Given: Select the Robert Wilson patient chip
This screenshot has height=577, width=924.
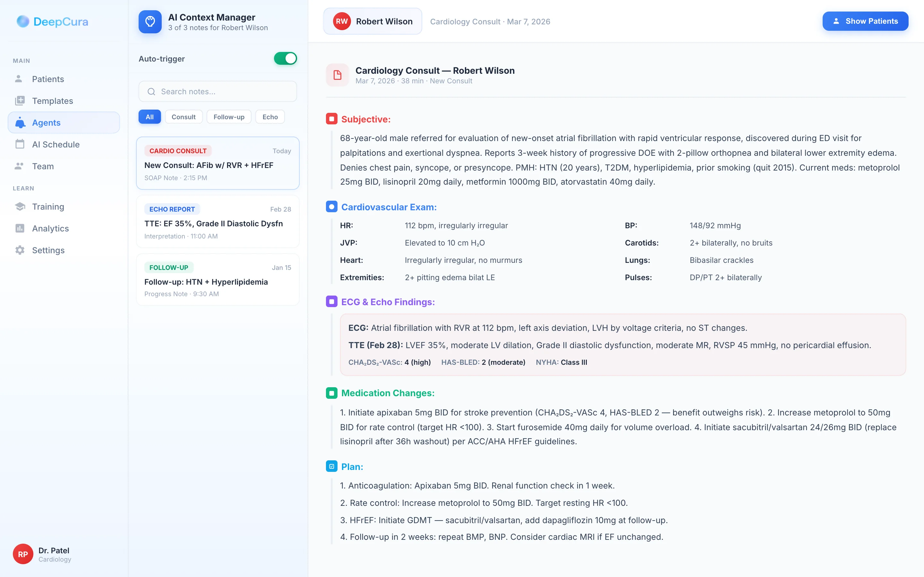Looking at the screenshot, I should tap(372, 21).
